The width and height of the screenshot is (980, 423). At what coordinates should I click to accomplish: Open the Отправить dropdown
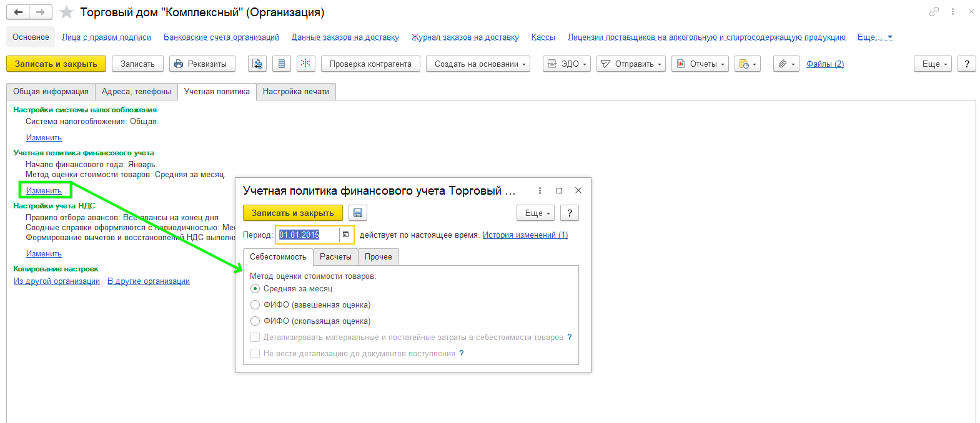[x=631, y=64]
